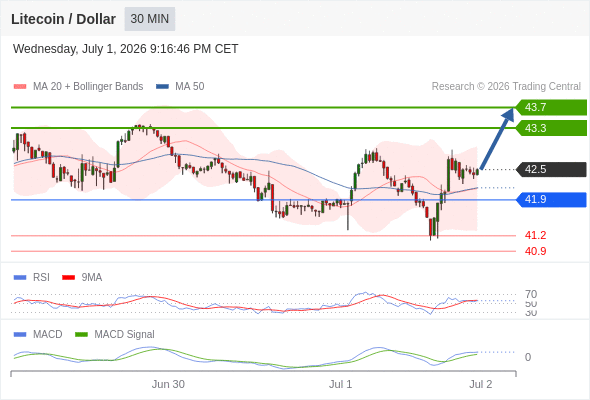Click the MA 50 legend label
Viewport: 590px width, 400px height.
(190, 87)
